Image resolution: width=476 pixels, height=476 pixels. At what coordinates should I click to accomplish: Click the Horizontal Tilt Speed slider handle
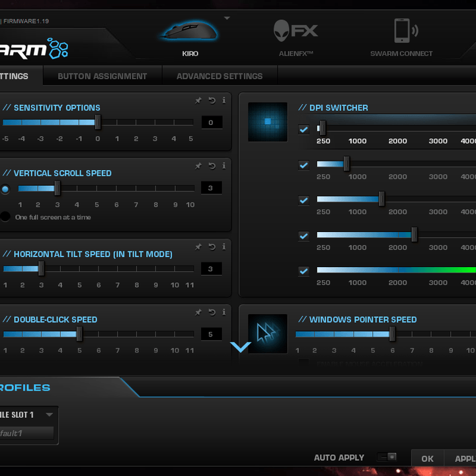[41, 268]
